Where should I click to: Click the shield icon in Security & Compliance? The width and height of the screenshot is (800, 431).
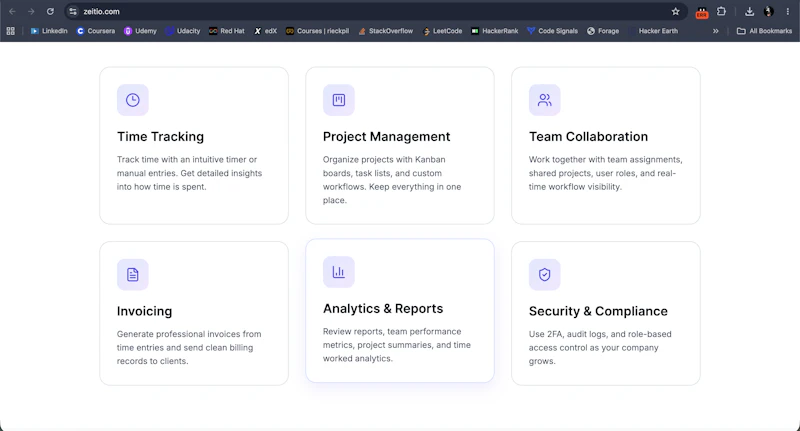point(544,274)
